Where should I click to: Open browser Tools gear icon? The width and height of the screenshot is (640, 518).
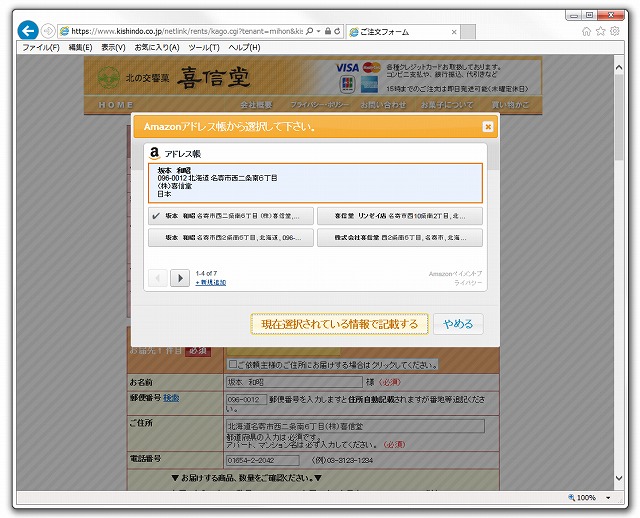pos(614,31)
